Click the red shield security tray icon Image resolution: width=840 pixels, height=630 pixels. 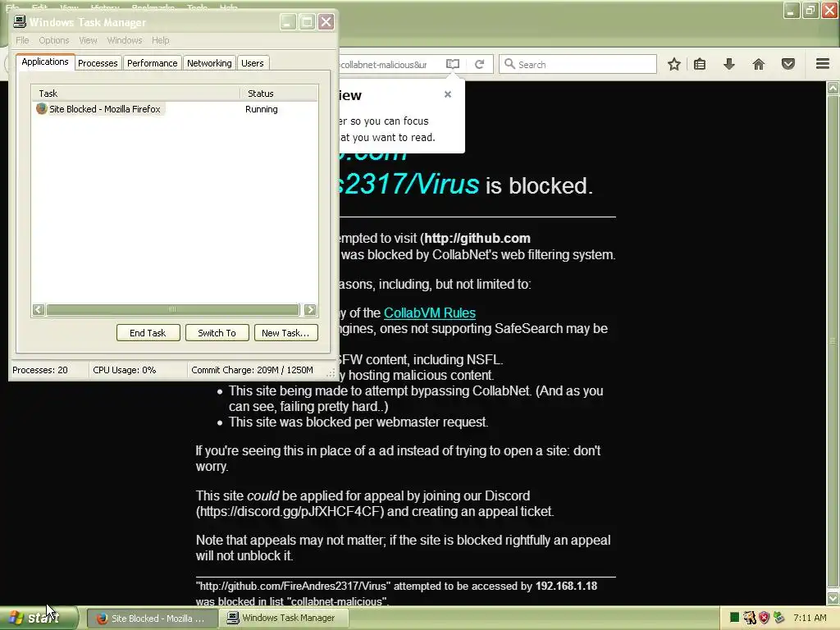(x=764, y=618)
